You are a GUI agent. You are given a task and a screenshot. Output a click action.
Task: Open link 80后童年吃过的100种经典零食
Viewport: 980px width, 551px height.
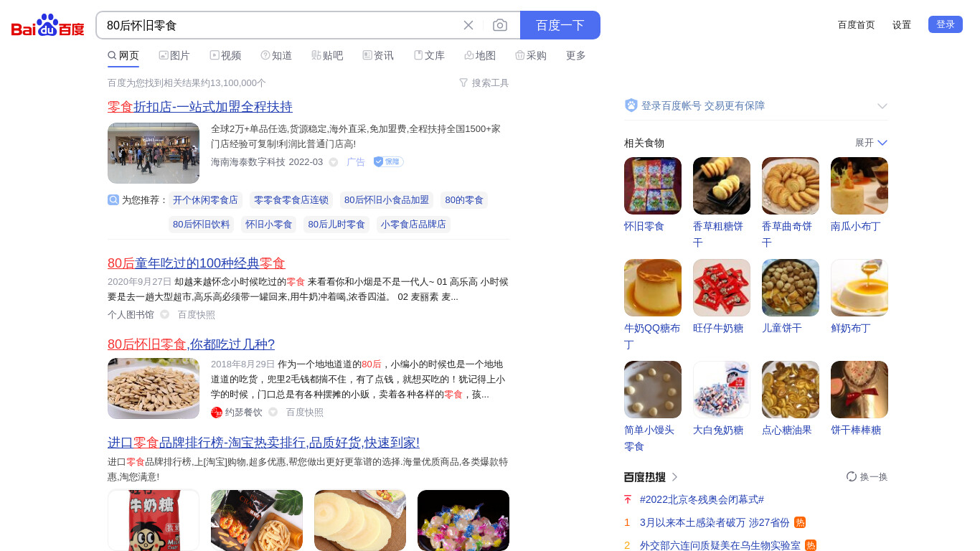197,263
